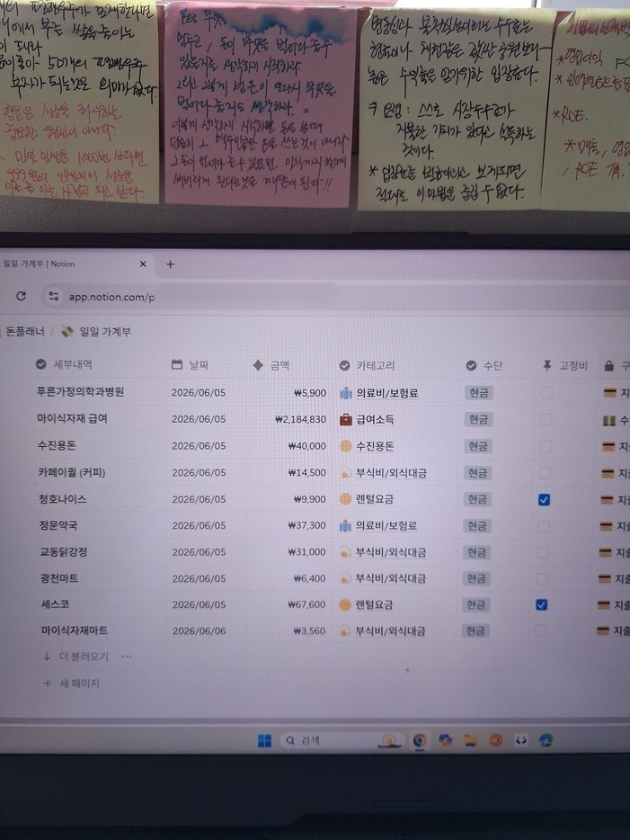Image resolution: width=630 pixels, height=840 pixels.
Task: Open the three-dot options beside 더 불러오기
Action: coord(127,657)
